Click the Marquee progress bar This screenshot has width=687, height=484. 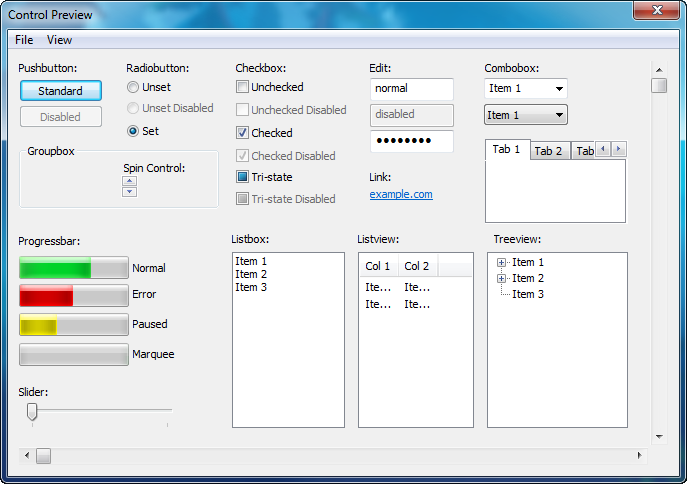click(74, 354)
